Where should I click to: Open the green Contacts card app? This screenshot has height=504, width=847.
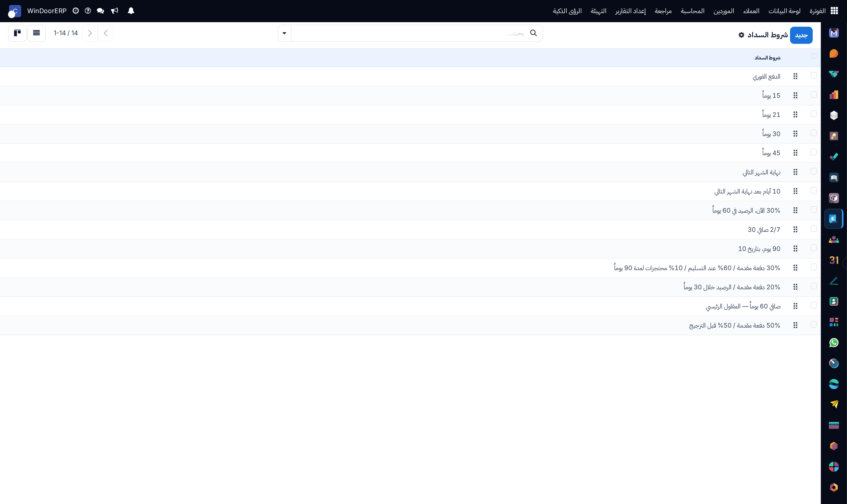[x=834, y=302]
